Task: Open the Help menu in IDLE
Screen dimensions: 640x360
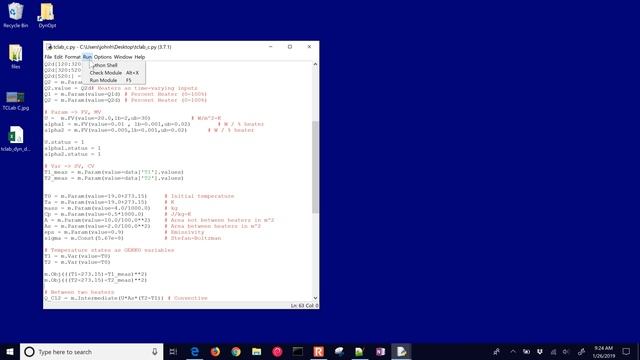Action: click(x=140, y=57)
